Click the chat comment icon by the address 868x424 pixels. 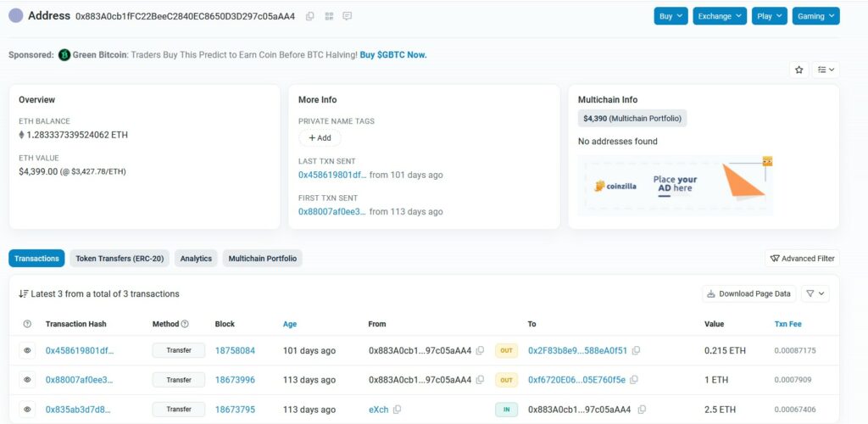click(x=348, y=16)
